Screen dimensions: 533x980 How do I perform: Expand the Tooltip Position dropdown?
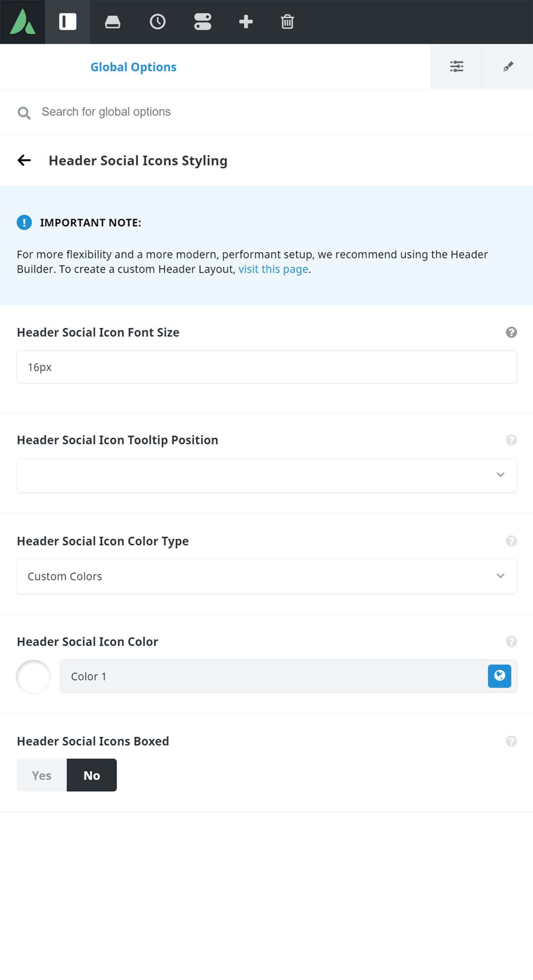[x=267, y=475]
